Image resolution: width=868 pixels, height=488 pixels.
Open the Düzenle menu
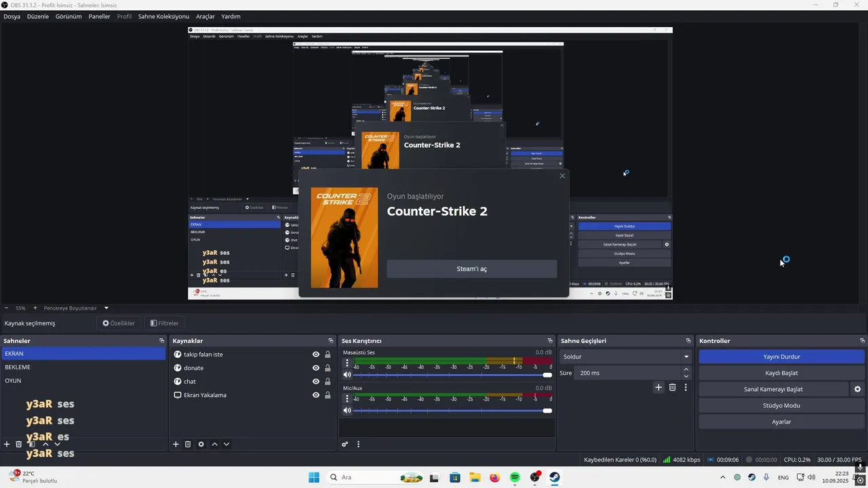tap(38, 16)
